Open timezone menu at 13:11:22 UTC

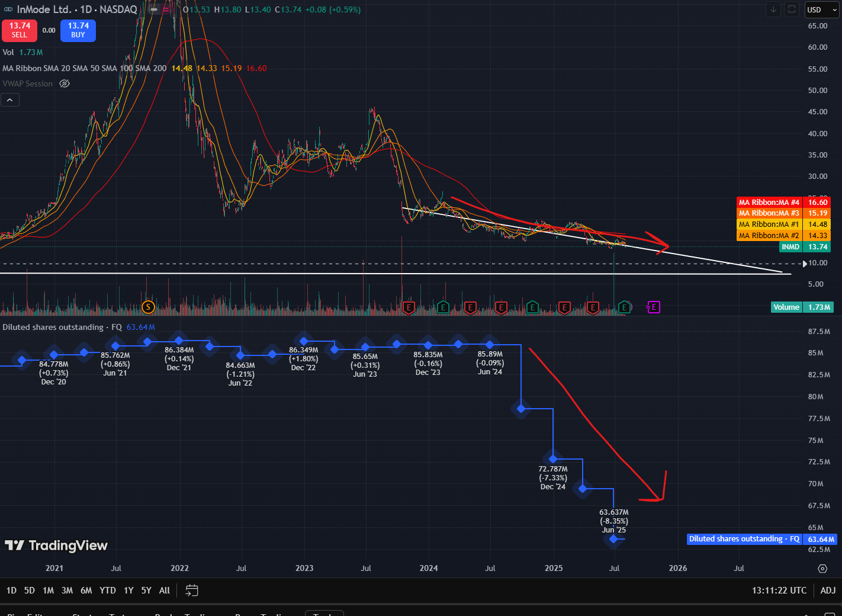pyautogui.click(x=779, y=591)
